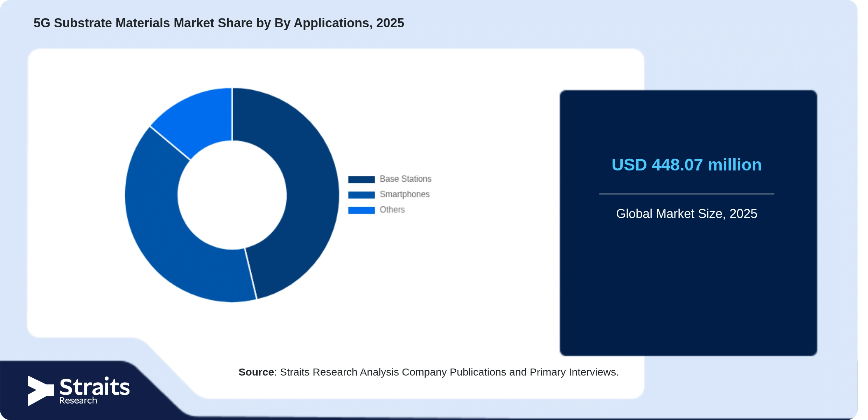Click the 'Global Market Size, 2025' caption
The width and height of the screenshot is (868, 420).
coord(686,213)
